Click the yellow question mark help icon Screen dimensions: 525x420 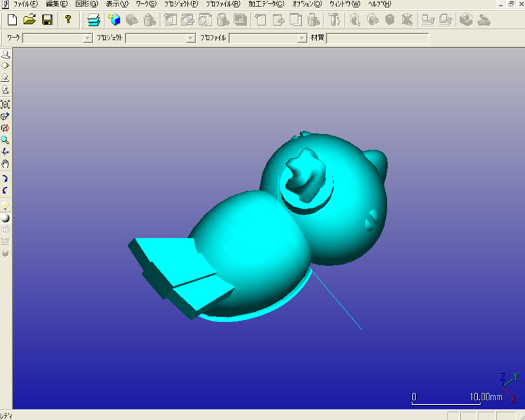68,20
